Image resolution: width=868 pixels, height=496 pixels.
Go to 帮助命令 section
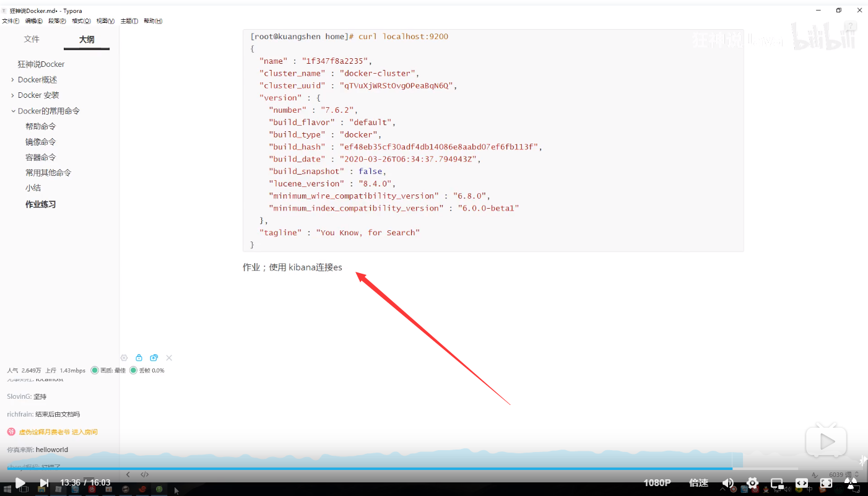(40, 126)
